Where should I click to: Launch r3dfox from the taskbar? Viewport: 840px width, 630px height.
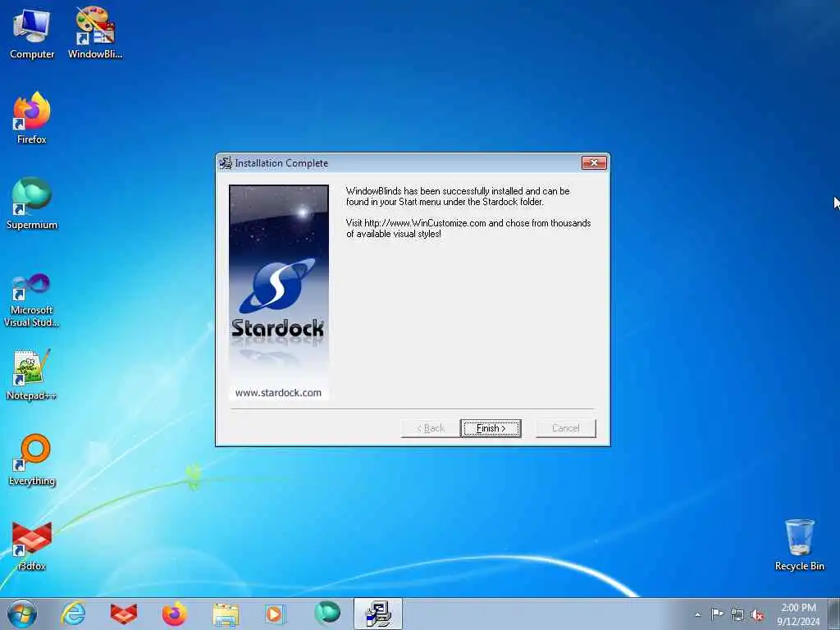[123, 614]
